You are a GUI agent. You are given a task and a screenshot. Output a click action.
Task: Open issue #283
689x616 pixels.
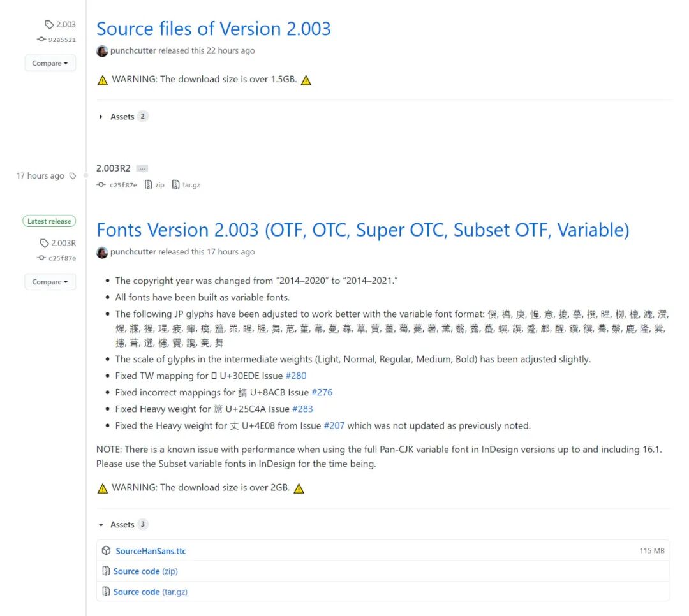click(303, 409)
